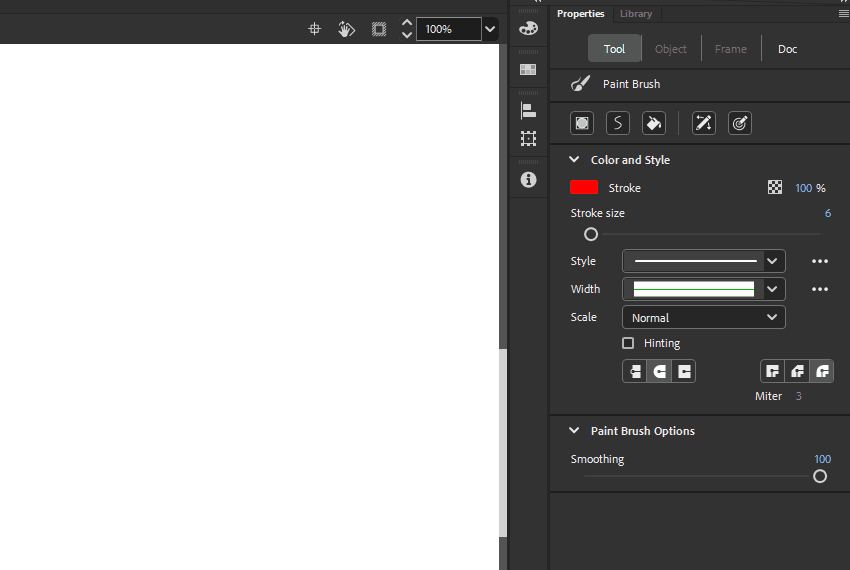Select the projecting square cap style
The image size is (850, 570).
[x=684, y=372]
